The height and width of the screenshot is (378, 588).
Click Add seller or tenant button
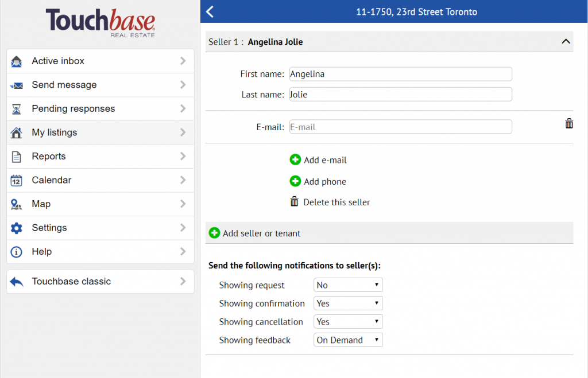pos(261,233)
